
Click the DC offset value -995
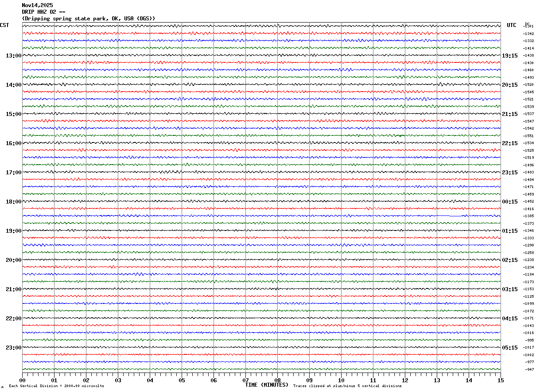pos(529,340)
